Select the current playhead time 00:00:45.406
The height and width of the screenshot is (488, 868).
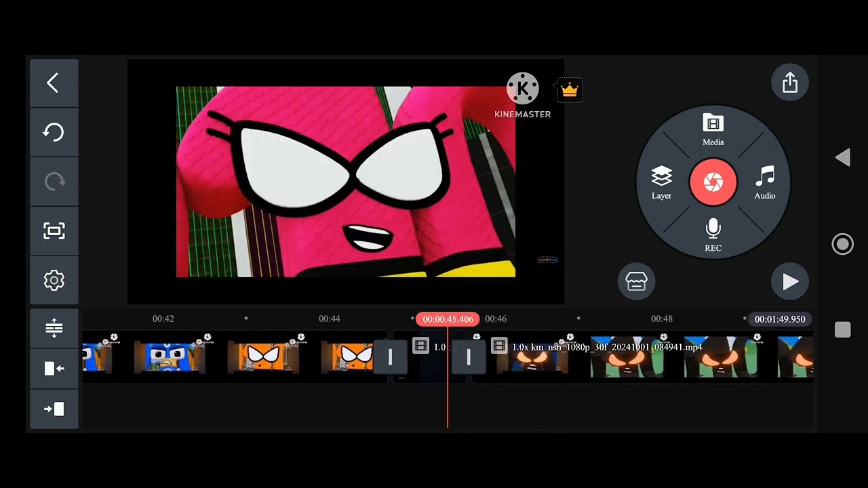pos(448,319)
